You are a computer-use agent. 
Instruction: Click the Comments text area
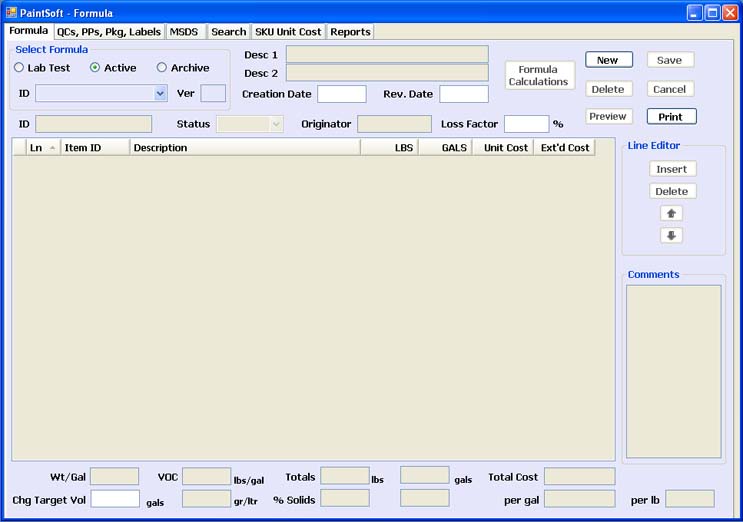point(673,371)
